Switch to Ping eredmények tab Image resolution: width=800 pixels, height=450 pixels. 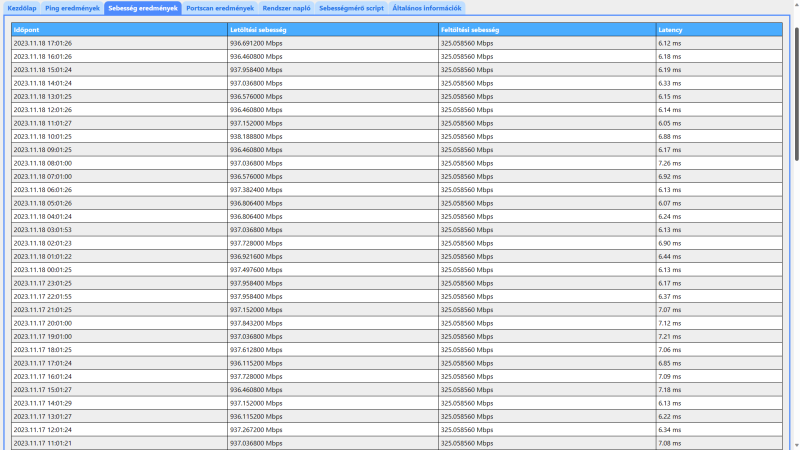(72, 8)
